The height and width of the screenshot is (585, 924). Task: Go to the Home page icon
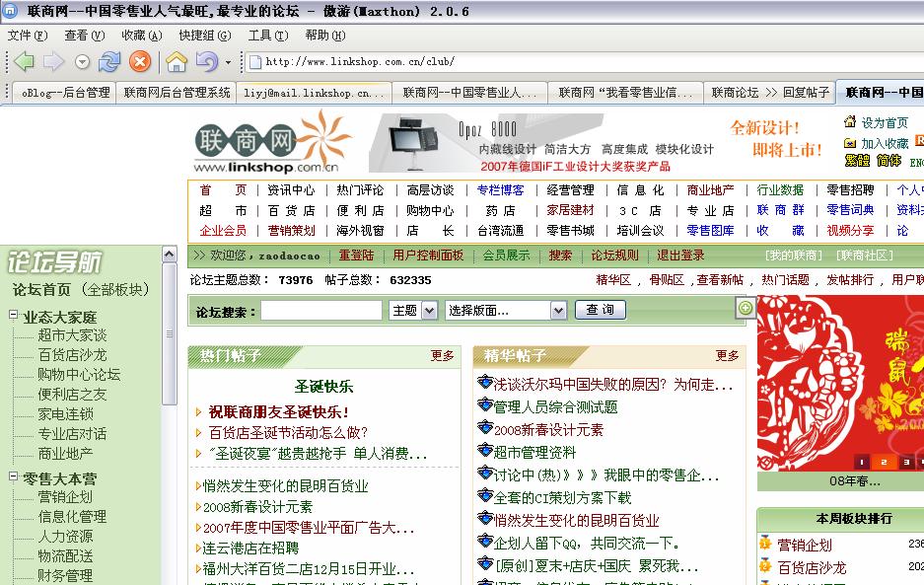(177, 61)
